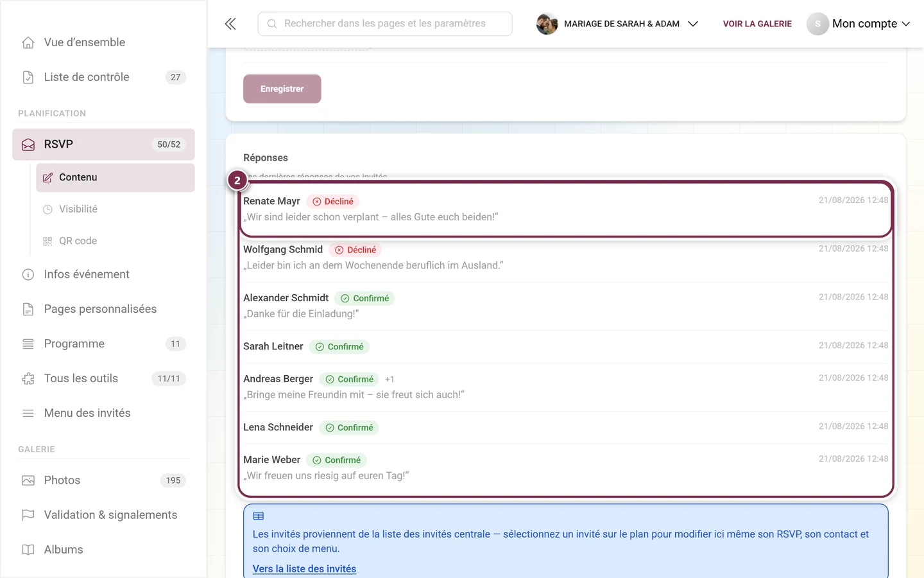Open the Contenu sub-menu item

pyautogui.click(x=116, y=177)
